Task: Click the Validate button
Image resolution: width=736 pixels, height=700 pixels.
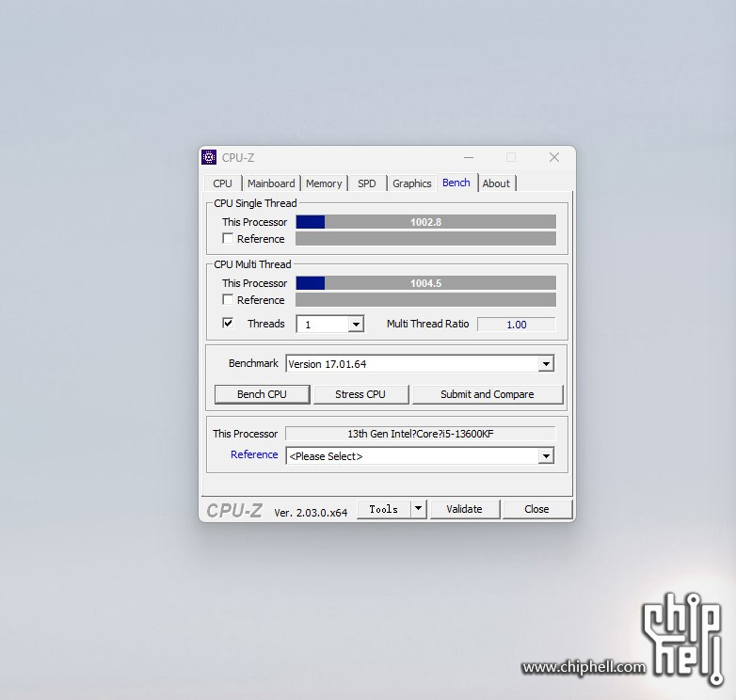Action: 464,509
